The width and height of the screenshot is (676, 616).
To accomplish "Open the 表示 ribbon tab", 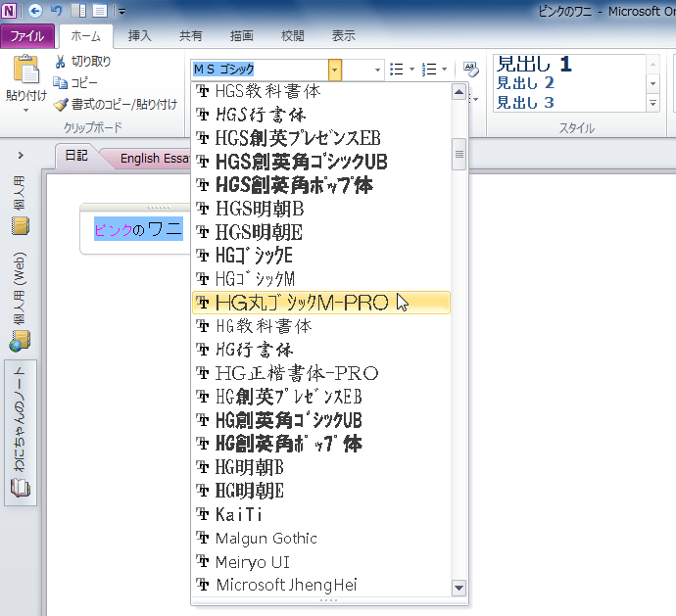I will coord(343,36).
